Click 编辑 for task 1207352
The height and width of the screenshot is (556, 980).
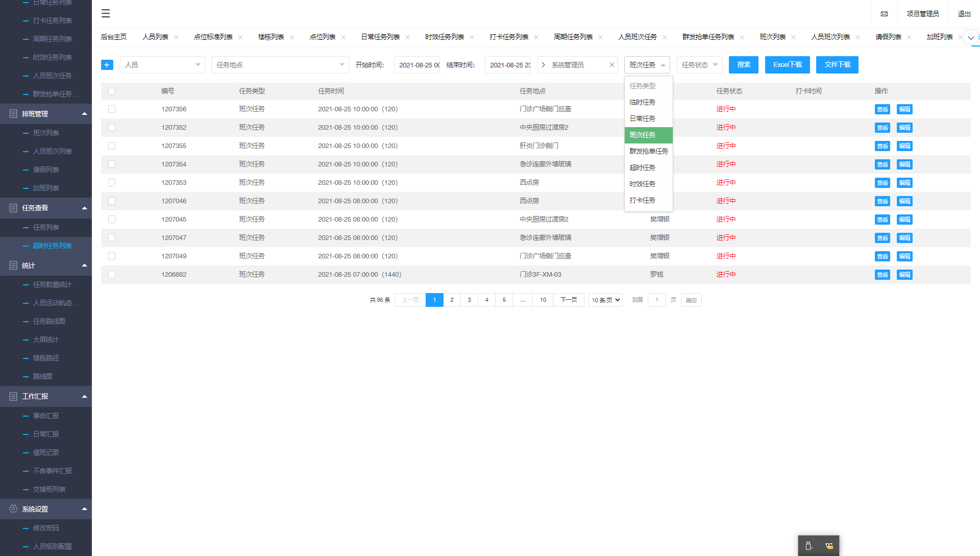pos(905,128)
